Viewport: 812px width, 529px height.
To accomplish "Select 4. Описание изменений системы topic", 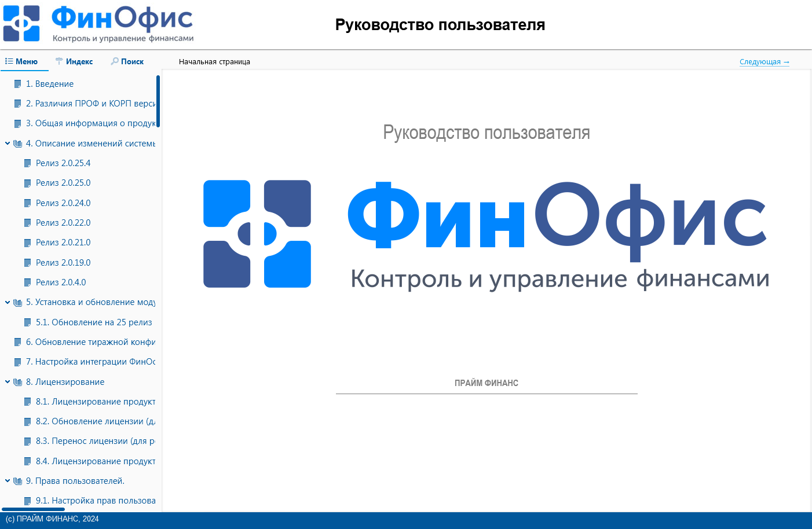I will click(x=90, y=144).
